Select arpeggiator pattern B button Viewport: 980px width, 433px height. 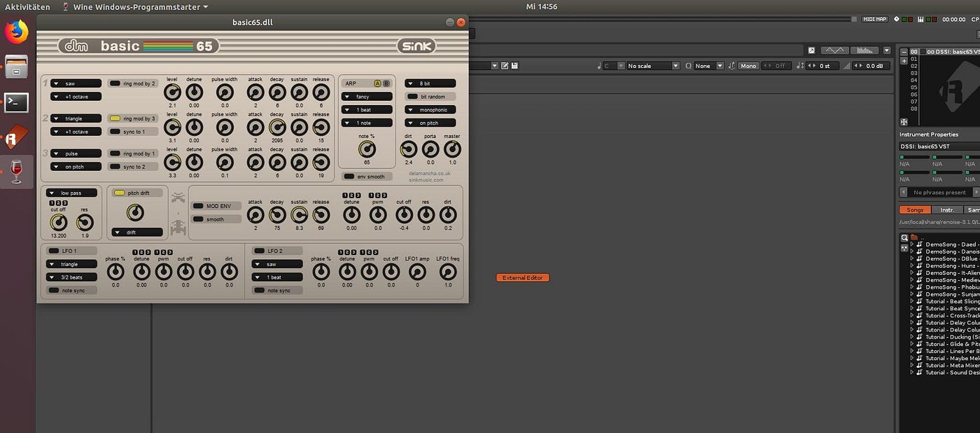click(x=386, y=83)
